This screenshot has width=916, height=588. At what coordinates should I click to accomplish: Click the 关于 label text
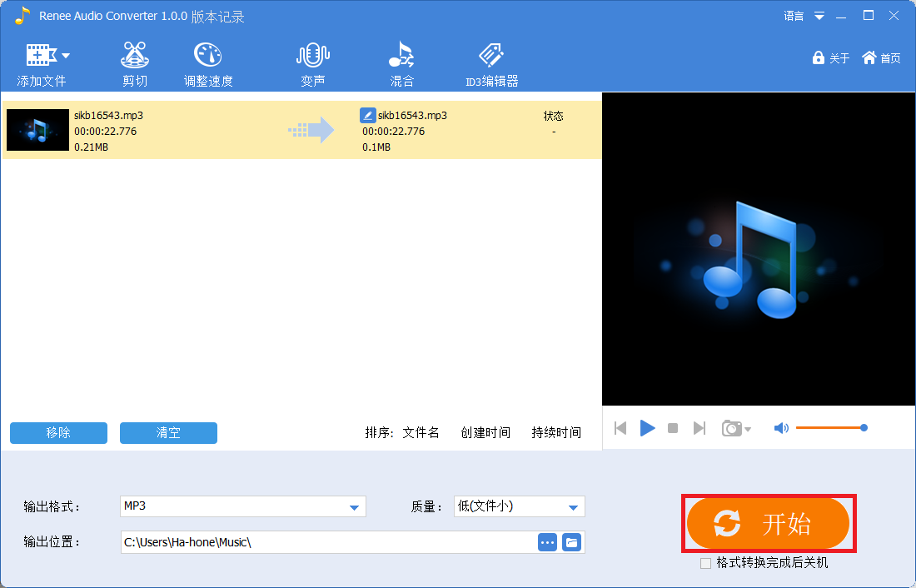point(839,58)
